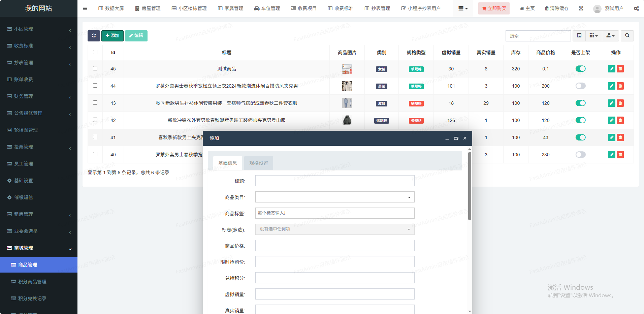Viewport: 644px width, 314px height.
Task: Click the 立即购买 button
Action: (493, 8)
